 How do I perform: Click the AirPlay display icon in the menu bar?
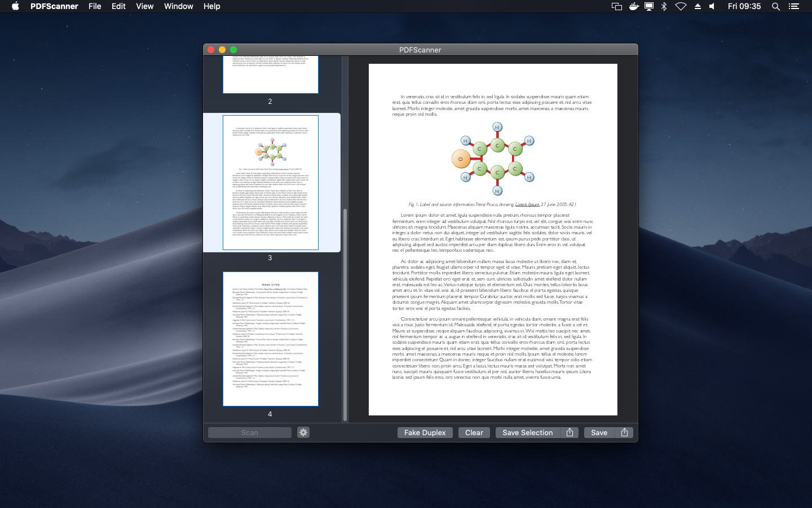point(649,6)
